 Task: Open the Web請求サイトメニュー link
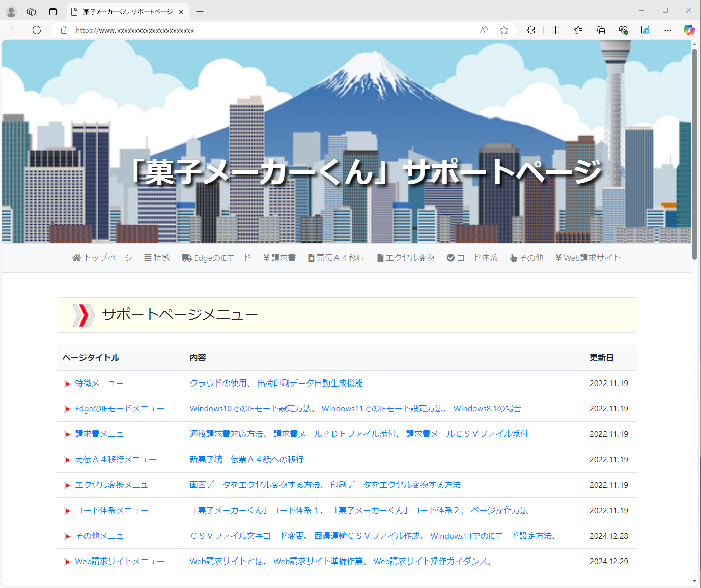point(120,561)
